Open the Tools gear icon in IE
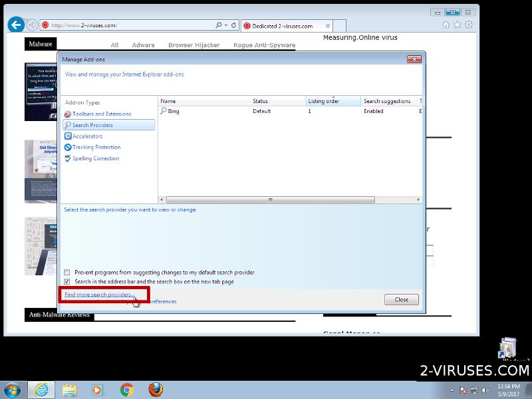This screenshot has height=399, width=532. (x=469, y=25)
